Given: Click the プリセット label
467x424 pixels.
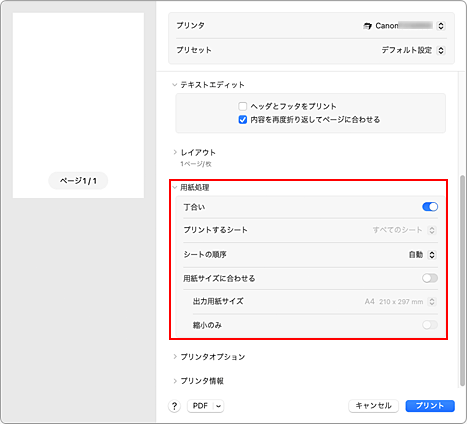Looking at the screenshot, I should [194, 50].
